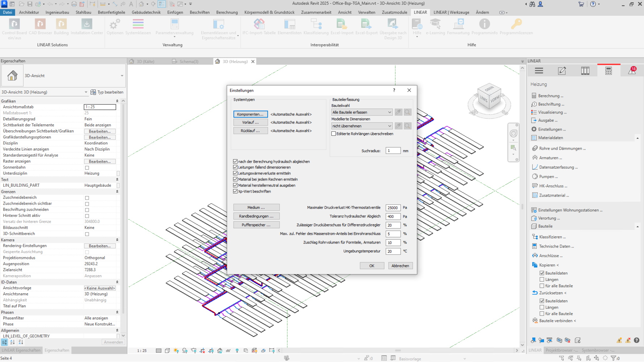Switch to the Schema(3) view tab

[189, 62]
